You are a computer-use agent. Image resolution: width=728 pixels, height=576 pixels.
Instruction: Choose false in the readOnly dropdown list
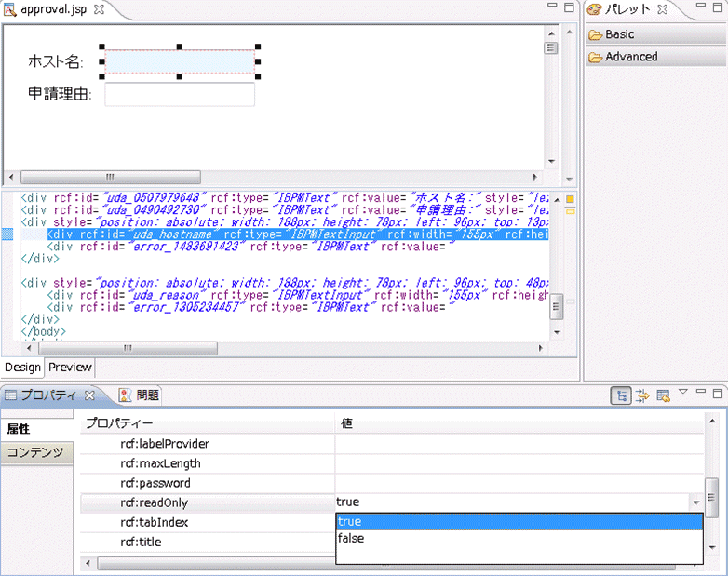(x=519, y=539)
